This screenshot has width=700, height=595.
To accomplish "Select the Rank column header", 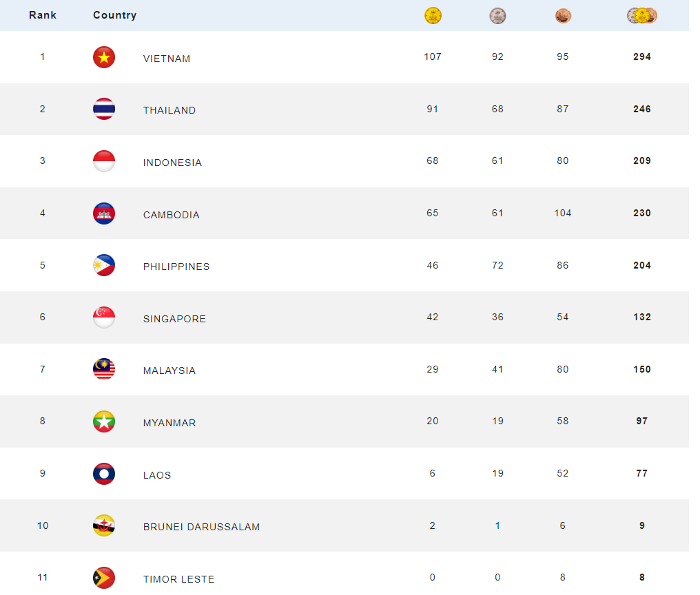I will click(43, 15).
